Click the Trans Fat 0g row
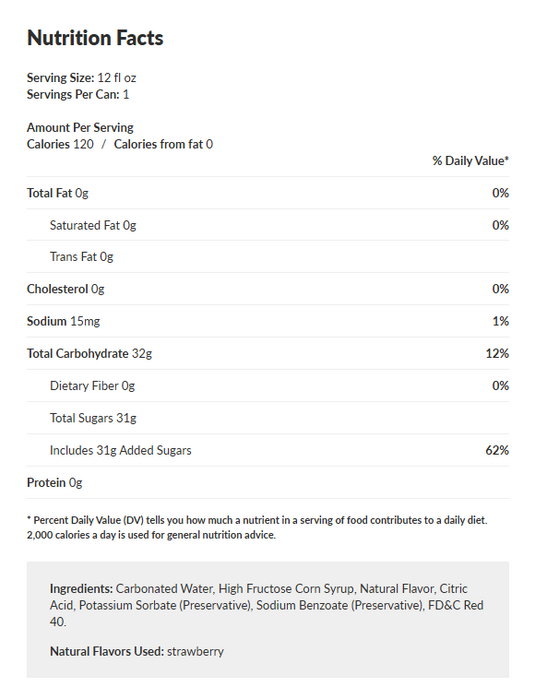This screenshot has height=699, width=535. point(268,257)
